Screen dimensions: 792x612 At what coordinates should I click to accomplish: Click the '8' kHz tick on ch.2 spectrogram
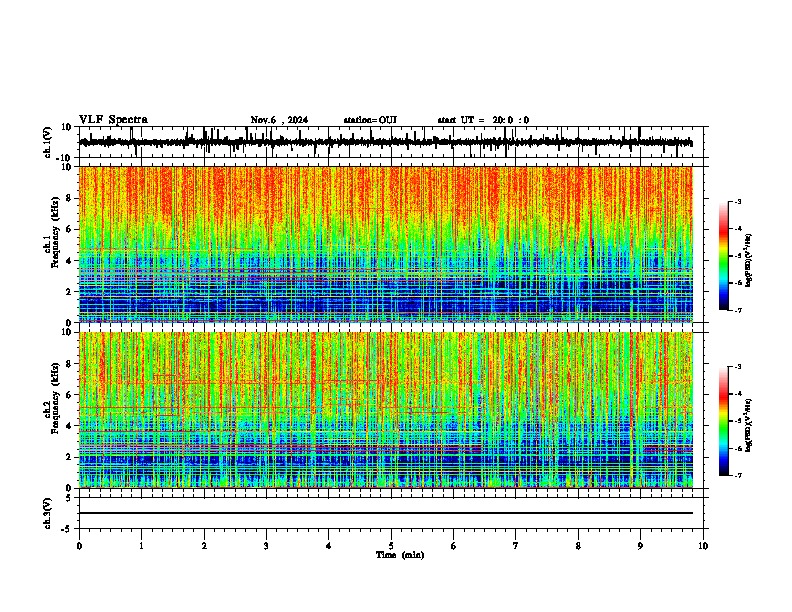[x=70, y=364]
